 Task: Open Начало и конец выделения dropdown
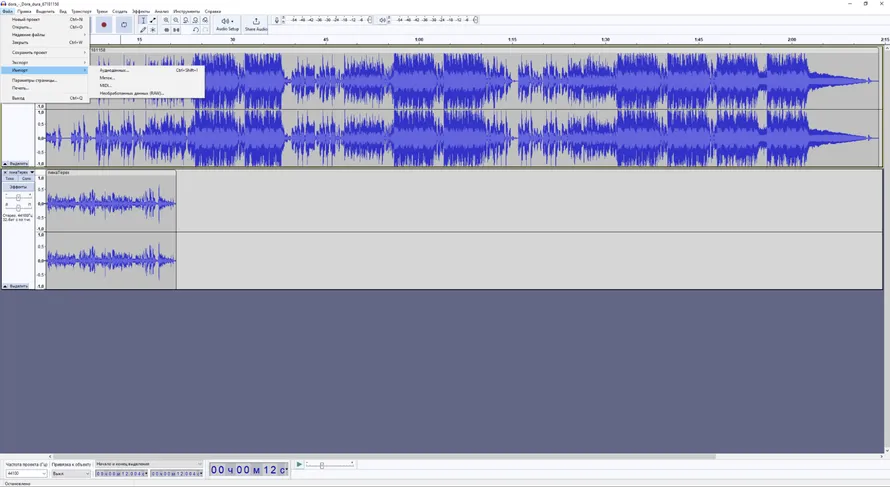(x=149, y=464)
